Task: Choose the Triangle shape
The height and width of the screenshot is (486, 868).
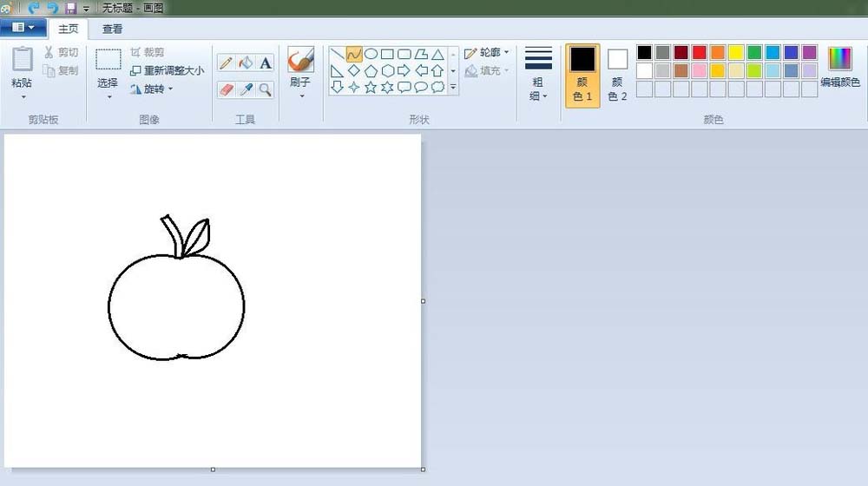Action: (437, 55)
